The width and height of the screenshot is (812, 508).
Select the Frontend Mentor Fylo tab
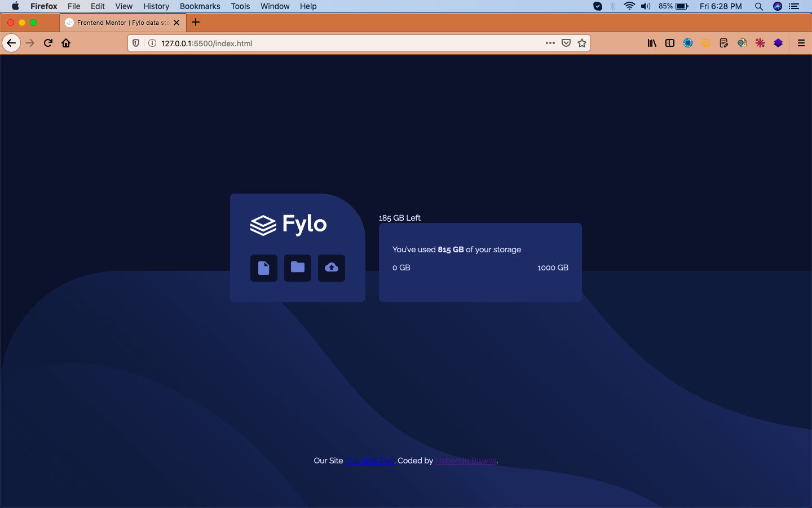pyautogui.click(x=123, y=23)
